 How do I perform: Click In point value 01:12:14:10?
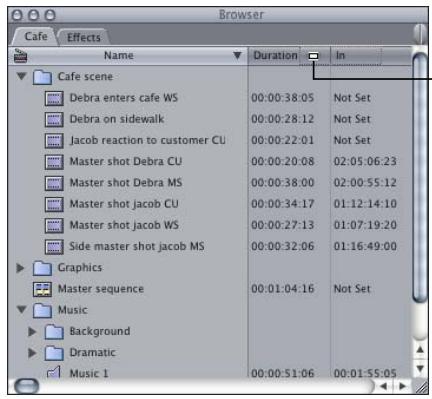365,204
